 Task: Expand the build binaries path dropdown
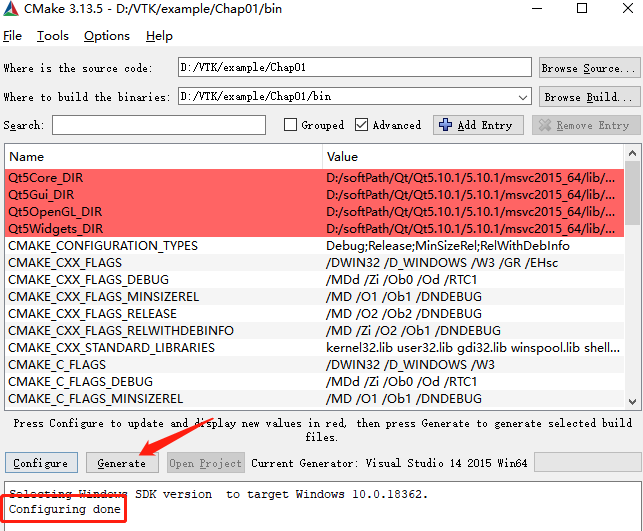(x=522, y=97)
